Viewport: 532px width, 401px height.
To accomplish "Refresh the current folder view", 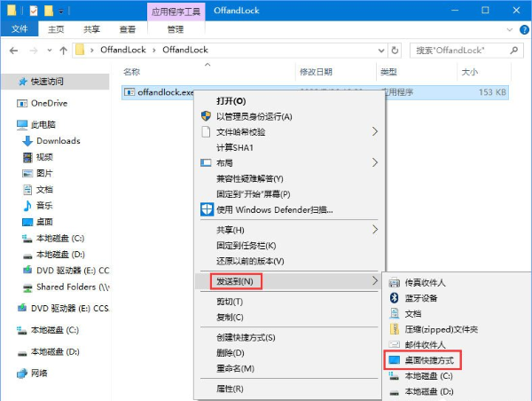I will point(395,51).
